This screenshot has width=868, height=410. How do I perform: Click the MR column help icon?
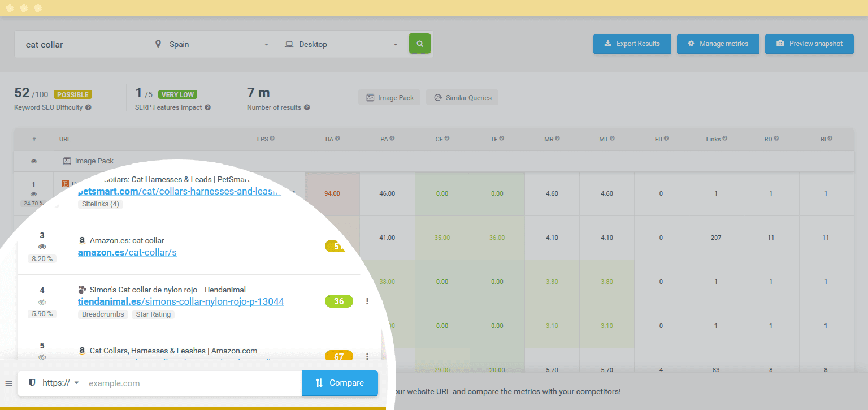point(558,139)
